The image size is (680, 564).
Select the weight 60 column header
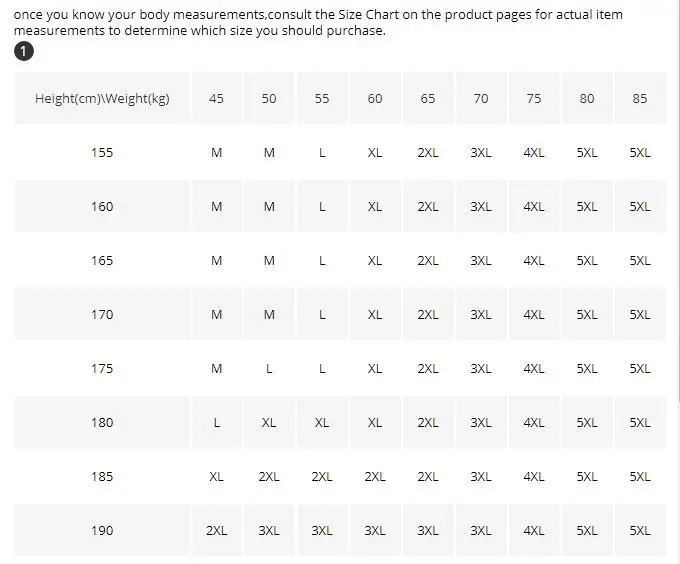point(374,98)
